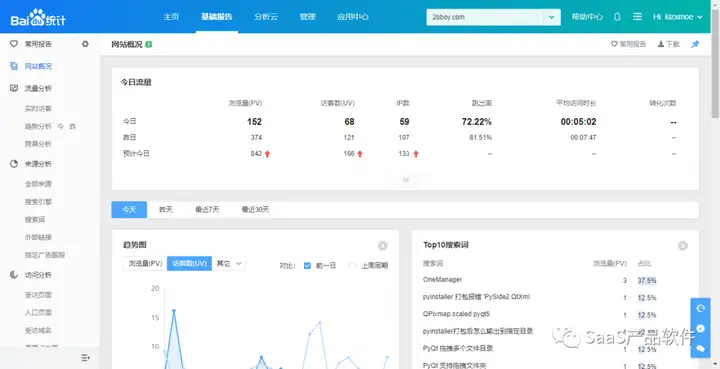Click the Baidu Tongji logo
The width and height of the screenshot is (720, 369).
click(39, 18)
